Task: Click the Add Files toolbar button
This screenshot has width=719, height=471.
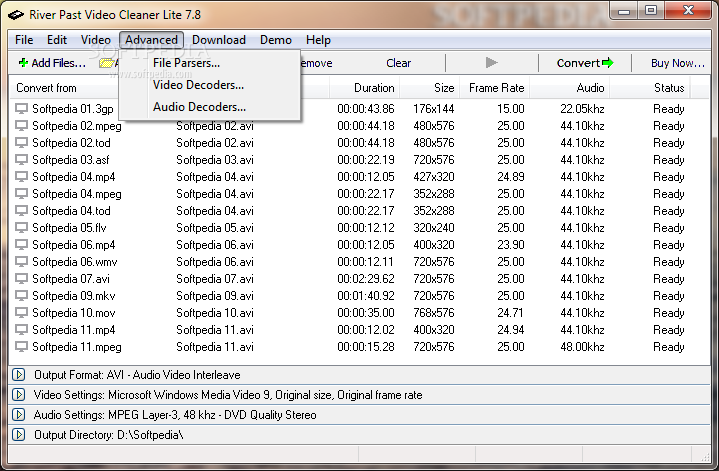Action: pos(52,63)
